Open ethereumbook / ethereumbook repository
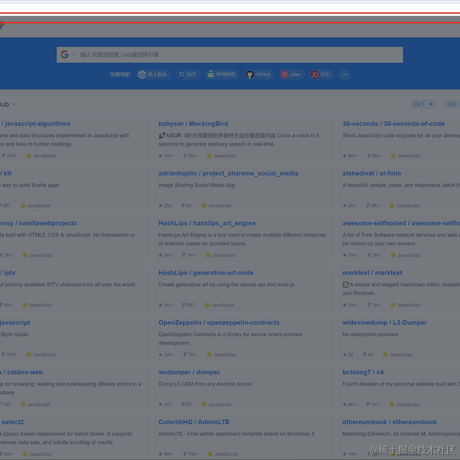 [x=390, y=422]
